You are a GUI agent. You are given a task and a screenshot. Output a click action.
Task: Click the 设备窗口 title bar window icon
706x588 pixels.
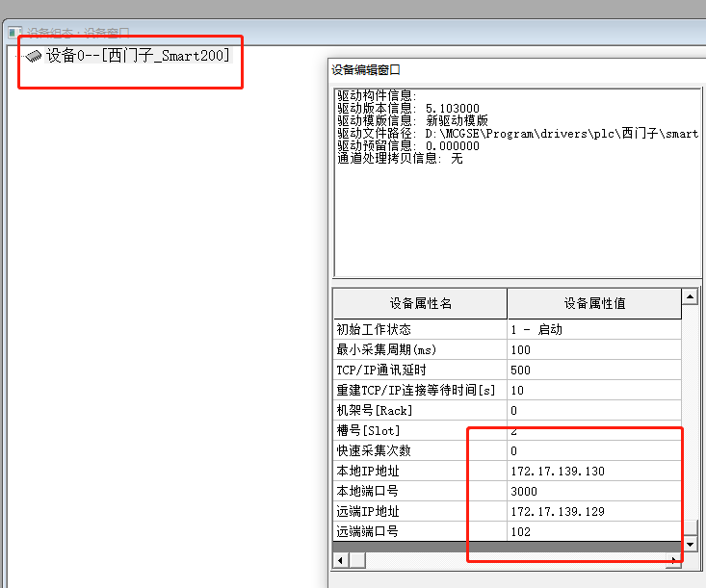pyautogui.click(x=14, y=33)
